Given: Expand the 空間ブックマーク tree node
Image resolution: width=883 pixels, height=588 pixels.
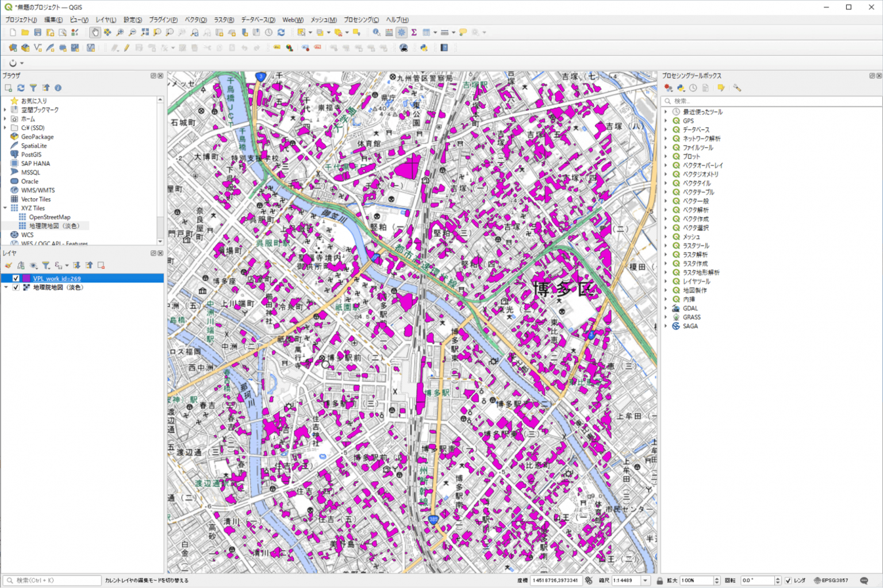Looking at the screenshot, I should pos(5,110).
